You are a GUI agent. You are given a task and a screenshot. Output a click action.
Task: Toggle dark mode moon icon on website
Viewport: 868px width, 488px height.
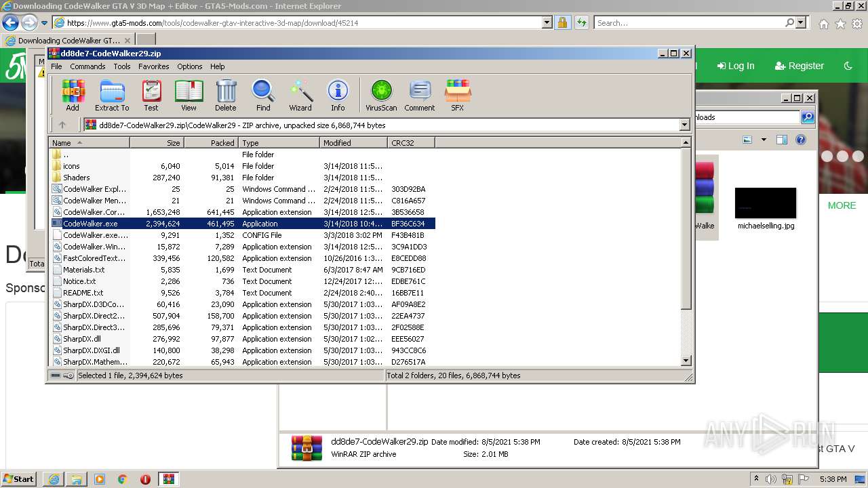tap(848, 66)
